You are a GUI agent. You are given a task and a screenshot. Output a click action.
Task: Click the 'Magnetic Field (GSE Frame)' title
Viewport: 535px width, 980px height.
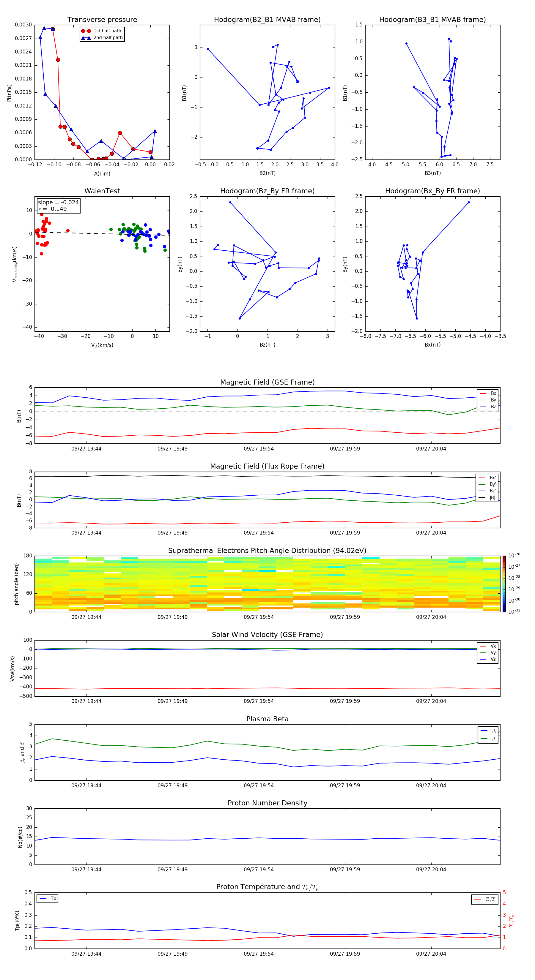(267, 382)
